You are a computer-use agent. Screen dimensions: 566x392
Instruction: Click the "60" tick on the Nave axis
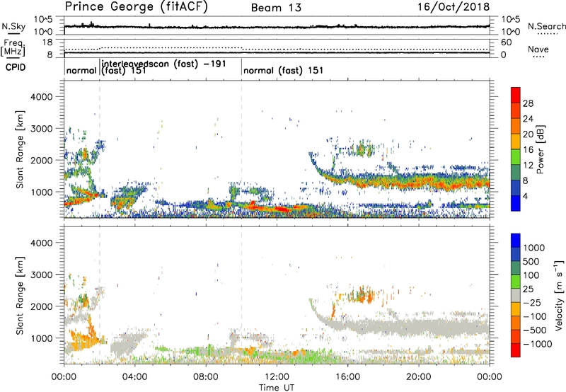pos(506,42)
